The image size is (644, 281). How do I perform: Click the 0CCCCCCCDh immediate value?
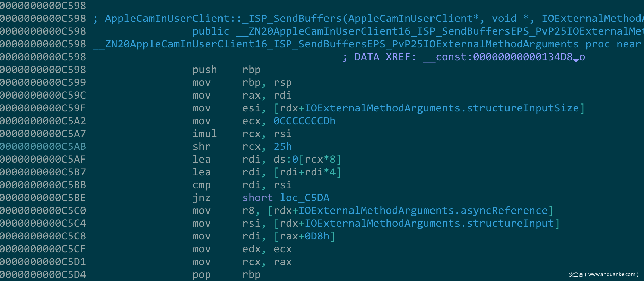tap(304, 121)
